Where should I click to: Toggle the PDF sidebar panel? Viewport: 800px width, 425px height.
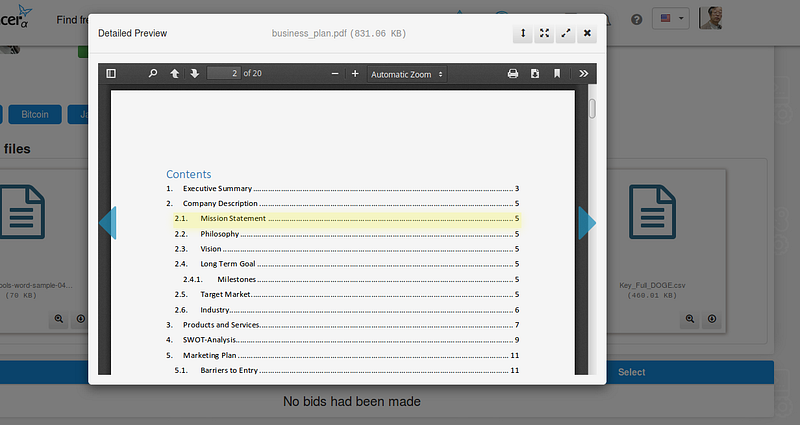(111, 73)
